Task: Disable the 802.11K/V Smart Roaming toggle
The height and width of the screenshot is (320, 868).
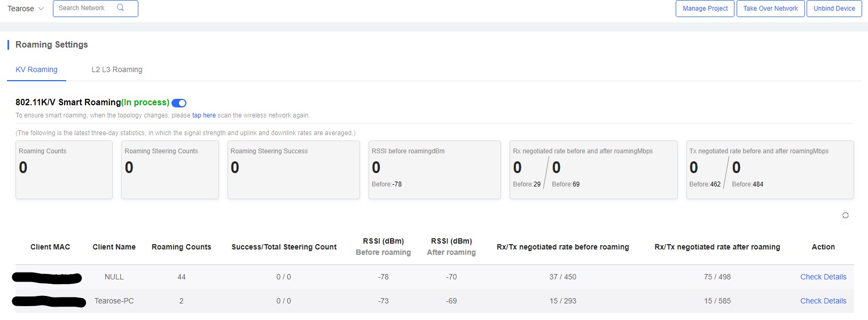Action: 179,103
